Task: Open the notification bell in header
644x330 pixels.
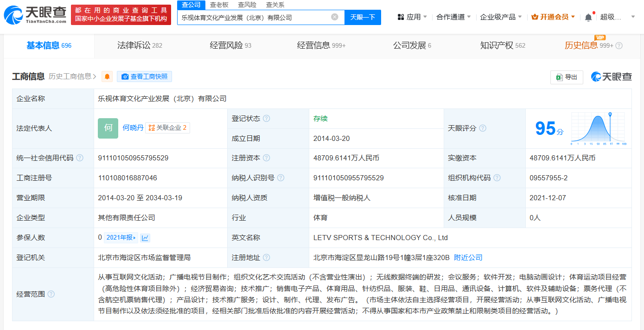Action: click(588, 17)
